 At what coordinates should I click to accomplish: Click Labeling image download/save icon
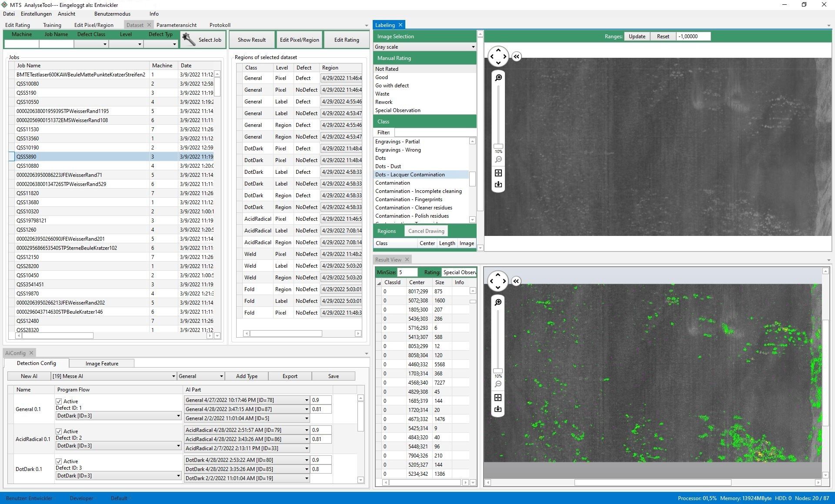click(498, 185)
